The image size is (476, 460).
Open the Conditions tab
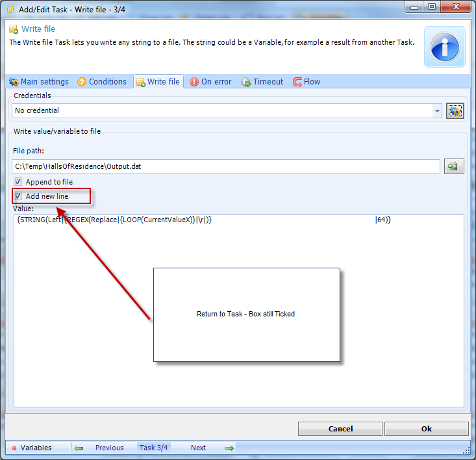[102, 82]
